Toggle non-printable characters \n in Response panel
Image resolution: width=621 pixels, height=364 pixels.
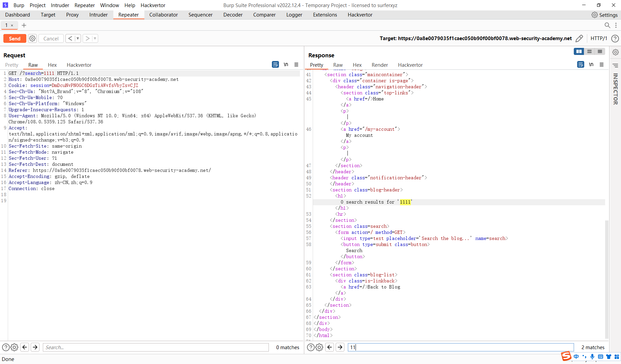point(591,64)
